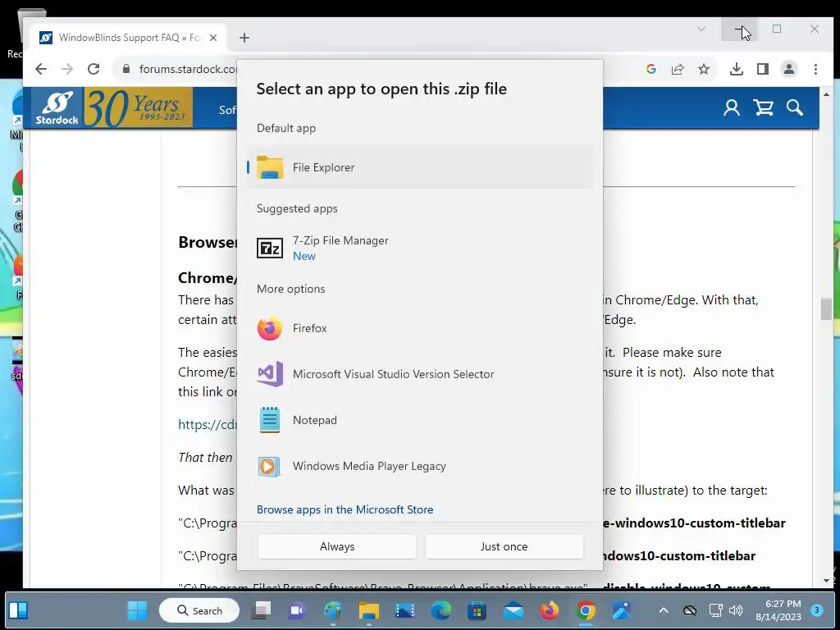Open the tab search chevron in Chrome

701,29
